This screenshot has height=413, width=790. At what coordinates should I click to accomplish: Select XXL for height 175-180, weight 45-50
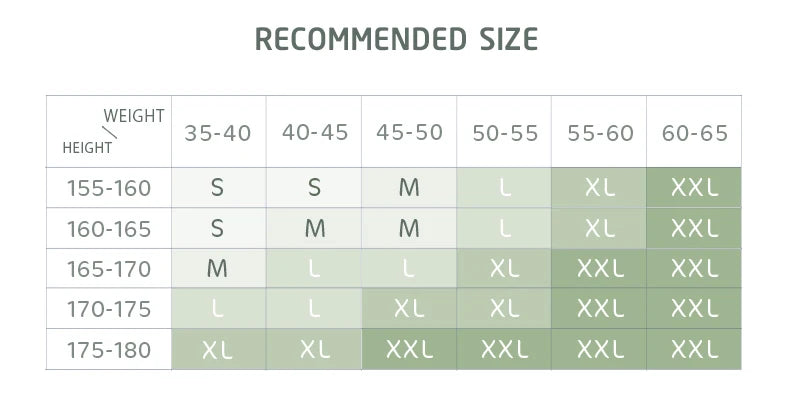point(409,350)
